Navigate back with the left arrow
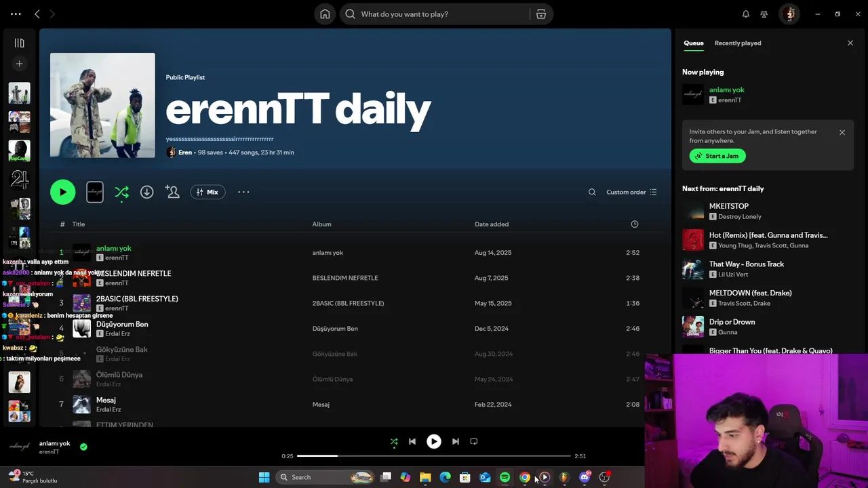This screenshot has width=868, height=488. [x=37, y=14]
